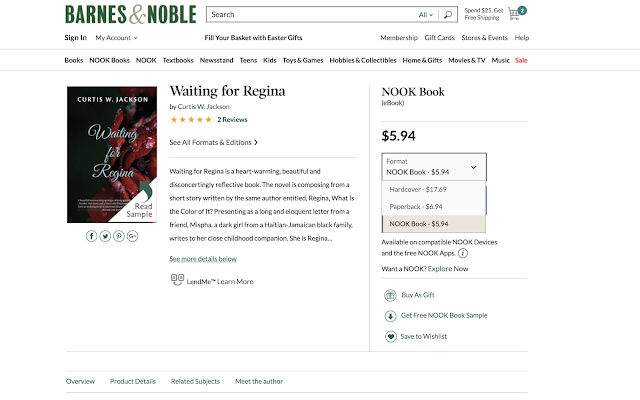Click the book cover Read Sample thumbnail
The height and width of the screenshot is (400, 640).
pos(112,155)
